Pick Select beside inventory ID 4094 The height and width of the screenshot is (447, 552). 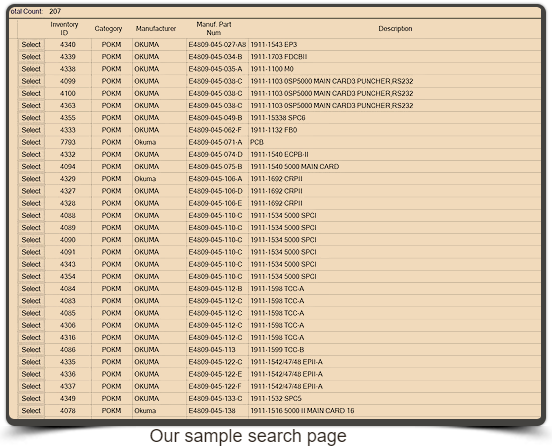[31, 166]
